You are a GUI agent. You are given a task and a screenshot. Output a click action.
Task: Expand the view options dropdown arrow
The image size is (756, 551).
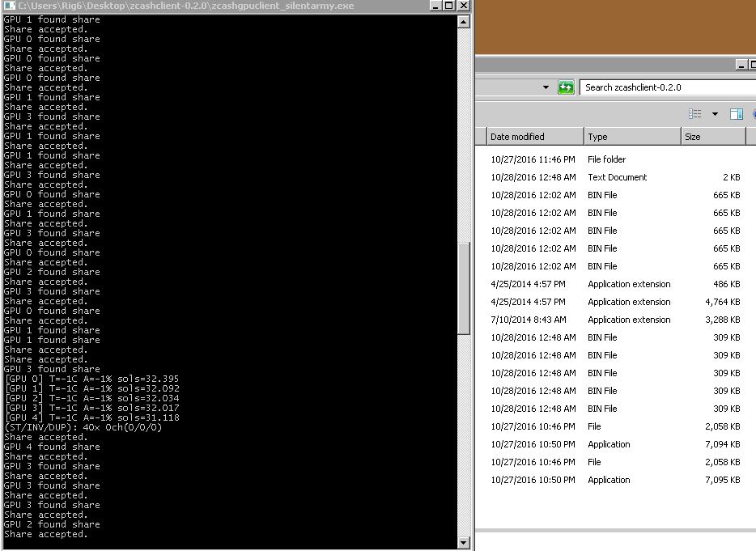coord(715,114)
